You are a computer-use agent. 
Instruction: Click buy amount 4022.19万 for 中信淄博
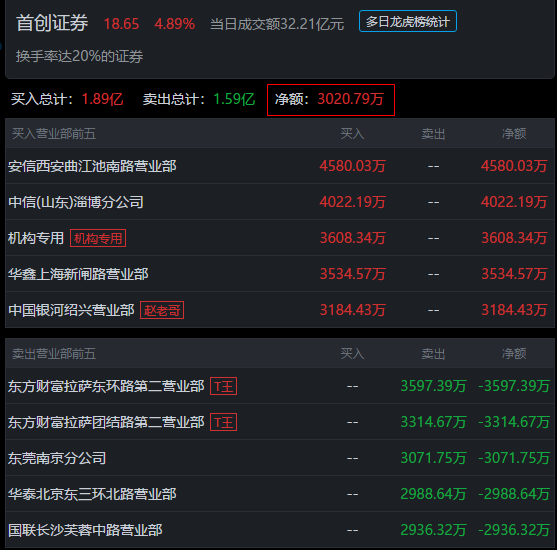[352, 202]
